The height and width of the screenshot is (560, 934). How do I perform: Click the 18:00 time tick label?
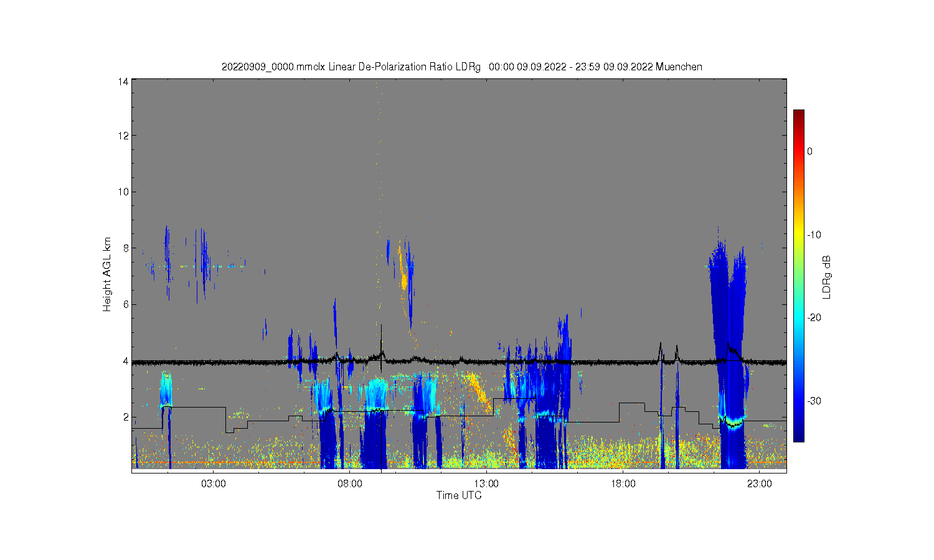623,484
